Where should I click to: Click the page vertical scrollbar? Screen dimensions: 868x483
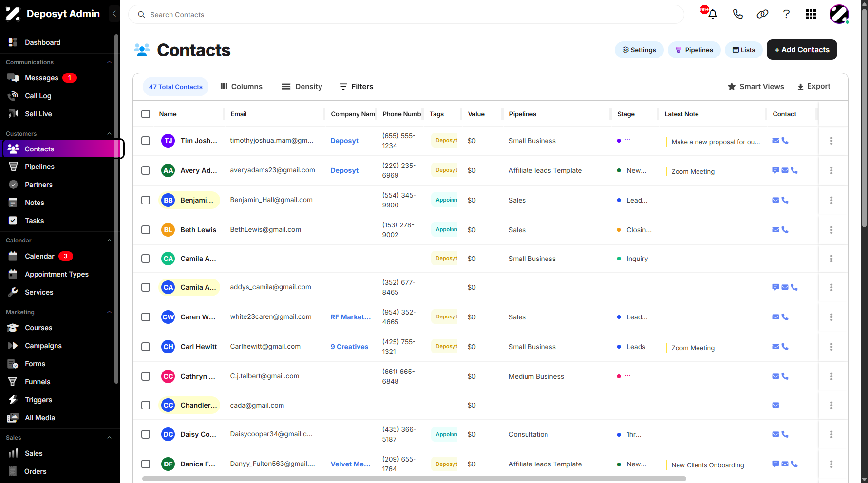click(x=864, y=117)
